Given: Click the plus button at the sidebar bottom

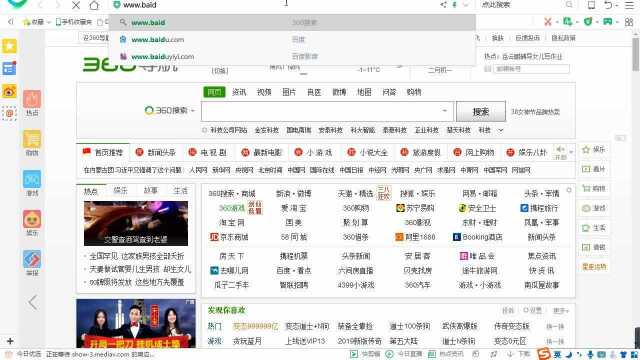Looking at the screenshot, I should click(x=10, y=341).
